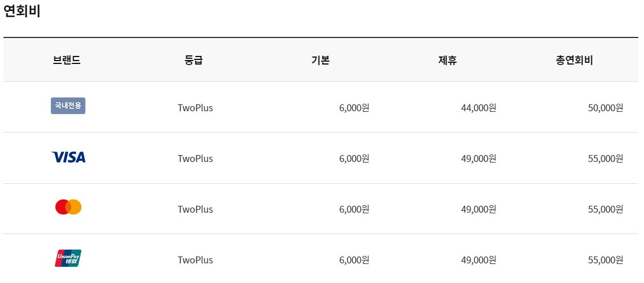The image size is (644, 283).
Task: Click the 브랜드 column header
Action: click(x=66, y=60)
